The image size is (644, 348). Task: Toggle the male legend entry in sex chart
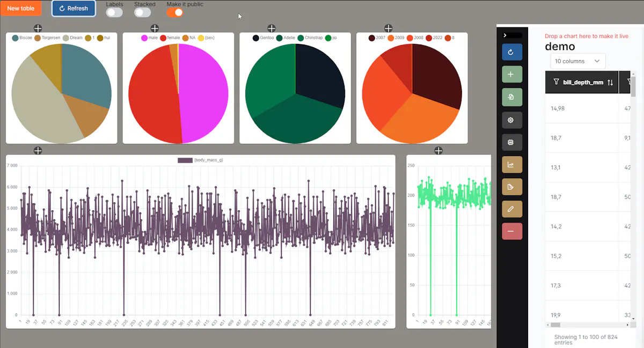pyautogui.click(x=149, y=38)
